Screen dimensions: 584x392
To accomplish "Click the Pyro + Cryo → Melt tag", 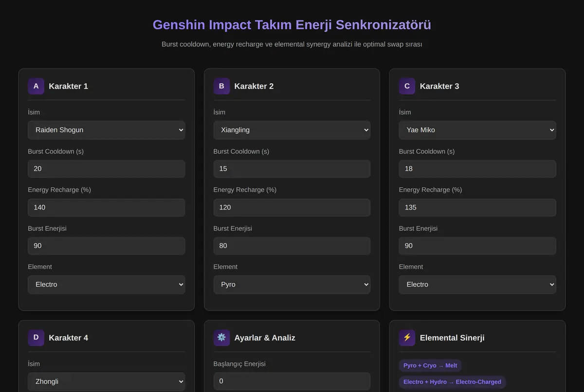I will click(430, 366).
